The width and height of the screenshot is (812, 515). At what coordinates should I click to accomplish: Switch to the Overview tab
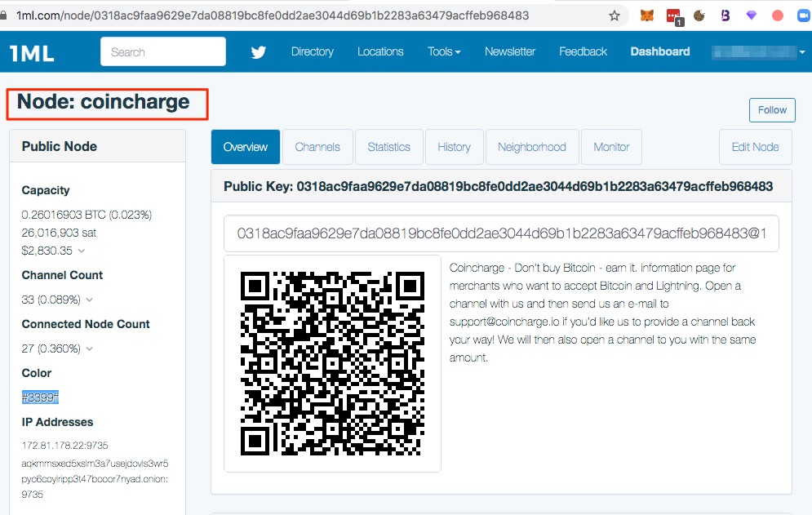pos(246,147)
